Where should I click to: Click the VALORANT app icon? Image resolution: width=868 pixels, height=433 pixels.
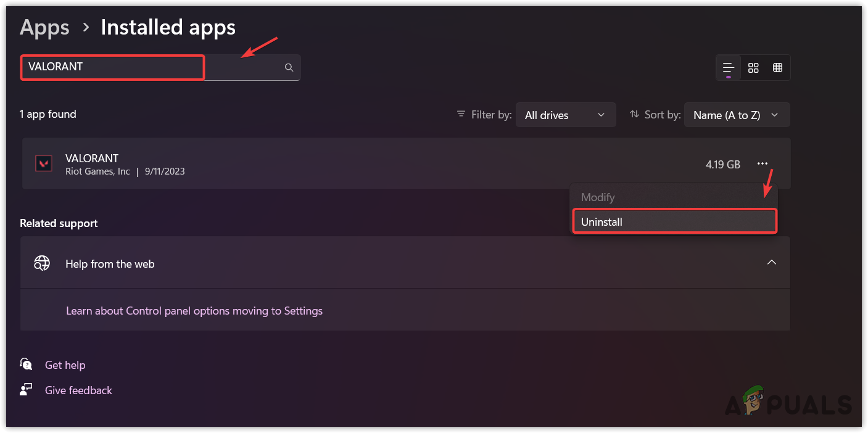[43, 163]
